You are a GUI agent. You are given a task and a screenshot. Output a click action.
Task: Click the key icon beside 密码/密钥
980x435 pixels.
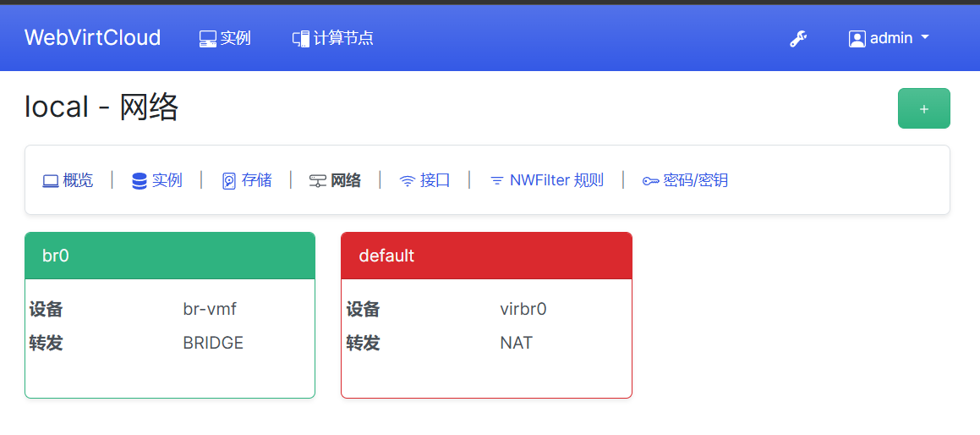point(650,180)
